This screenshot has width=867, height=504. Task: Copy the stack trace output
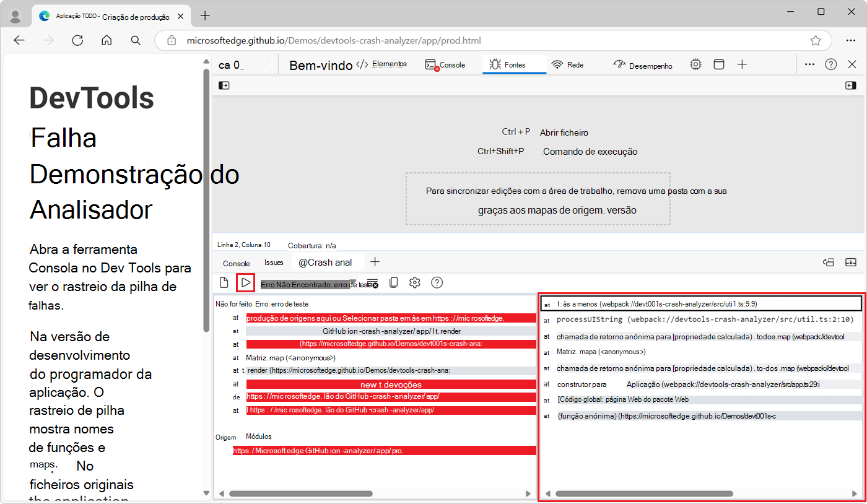[x=393, y=282]
